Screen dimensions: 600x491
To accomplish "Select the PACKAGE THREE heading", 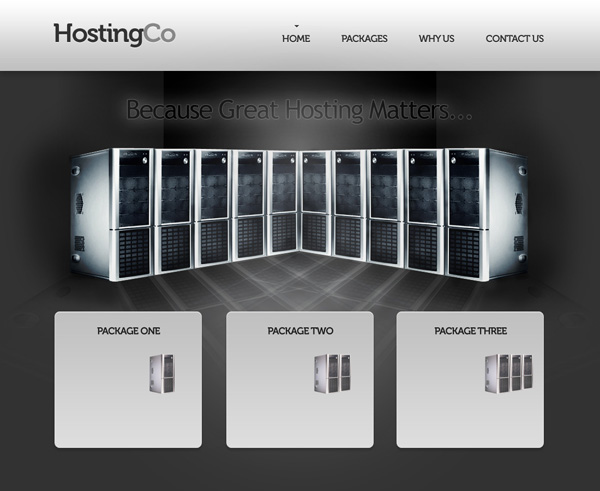I will [471, 331].
